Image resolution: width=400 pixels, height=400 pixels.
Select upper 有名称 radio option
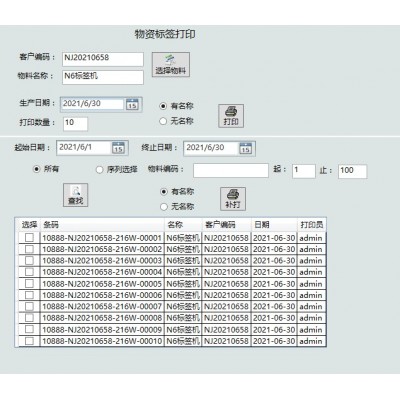coord(163,106)
